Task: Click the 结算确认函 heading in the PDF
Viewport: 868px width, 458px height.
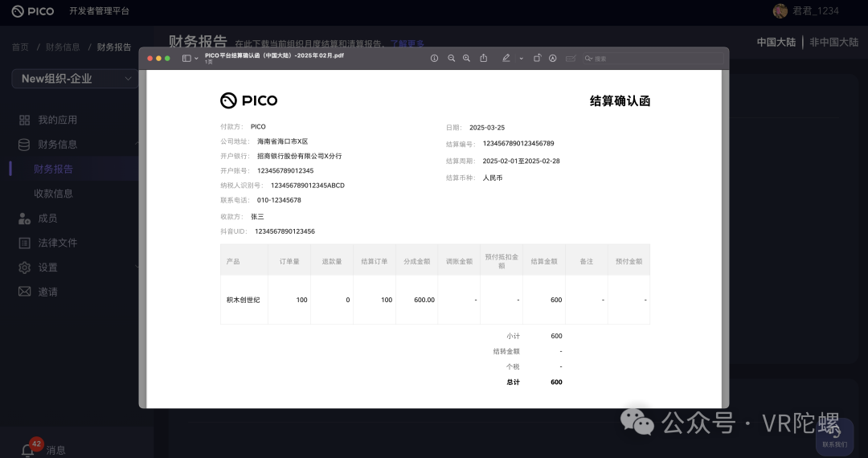Action: 620,101
